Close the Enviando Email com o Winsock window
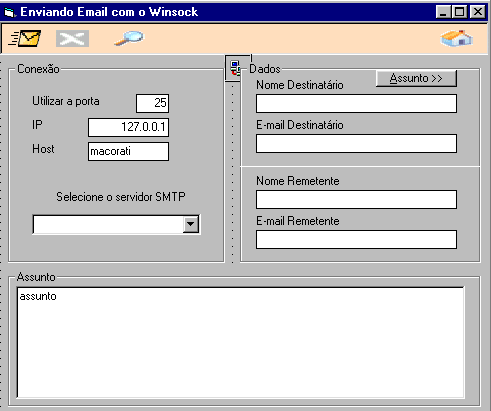 478,12
